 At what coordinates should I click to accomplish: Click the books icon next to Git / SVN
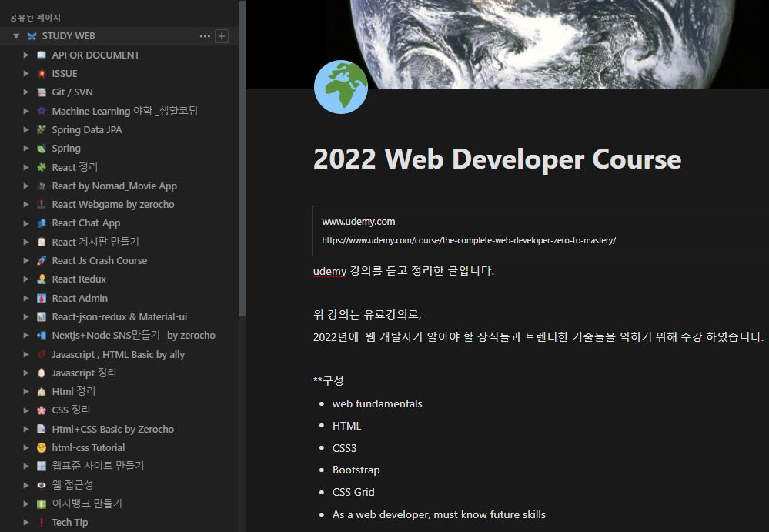(42, 92)
